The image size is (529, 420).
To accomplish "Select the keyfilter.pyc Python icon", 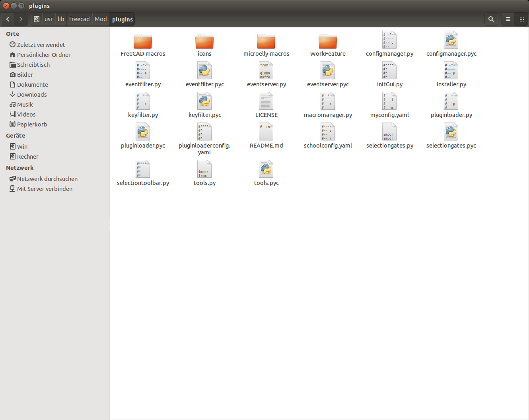I will click(x=204, y=101).
